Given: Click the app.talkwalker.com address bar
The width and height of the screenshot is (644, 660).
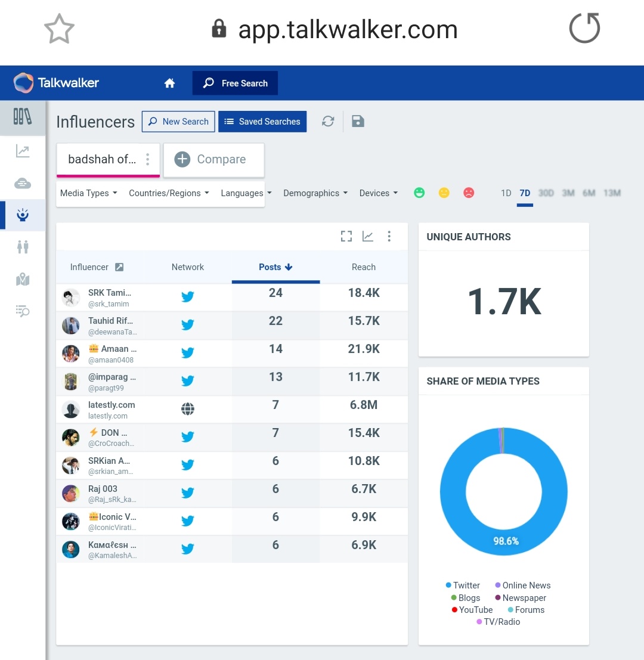Looking at the screenshot, I should pyautogui.click(x=348, y=29).
